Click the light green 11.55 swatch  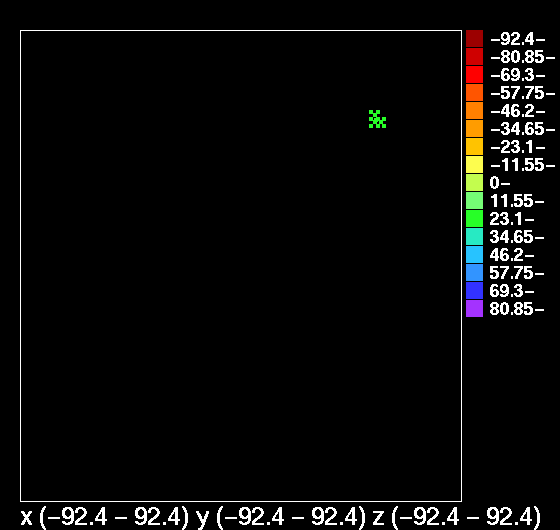(x=474, y=200)
